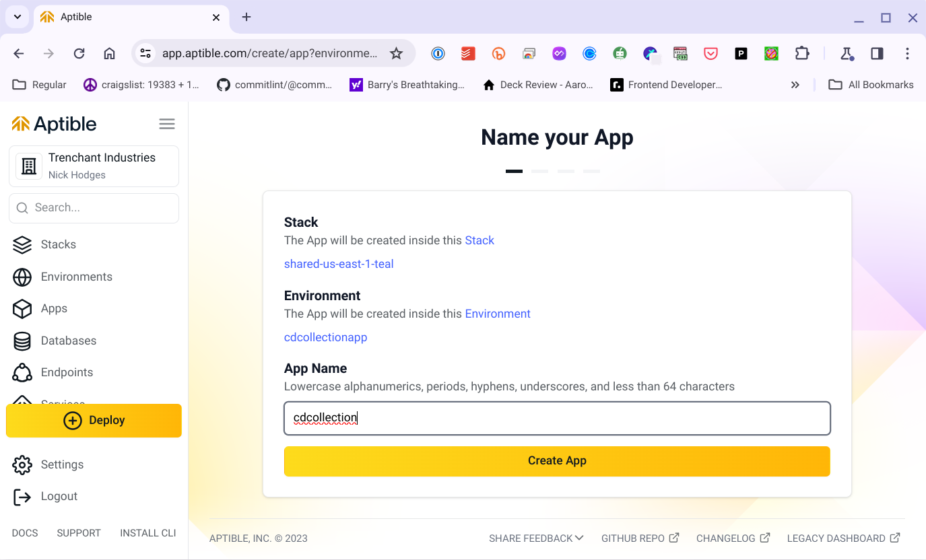Open Apps from the sidebar

click(40, 308)
